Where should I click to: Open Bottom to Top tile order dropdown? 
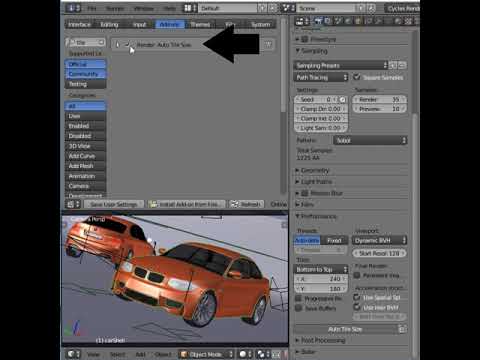click(321, 269)
